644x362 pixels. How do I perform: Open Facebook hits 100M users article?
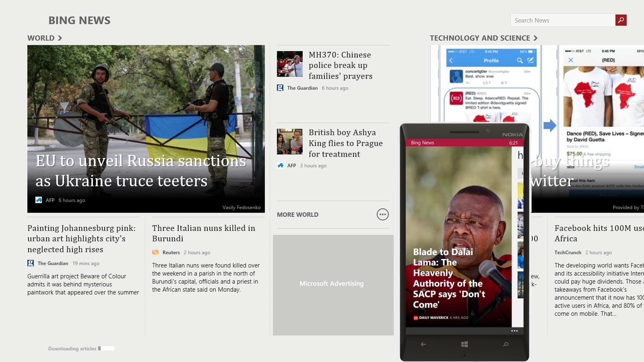tap(599, 233)
